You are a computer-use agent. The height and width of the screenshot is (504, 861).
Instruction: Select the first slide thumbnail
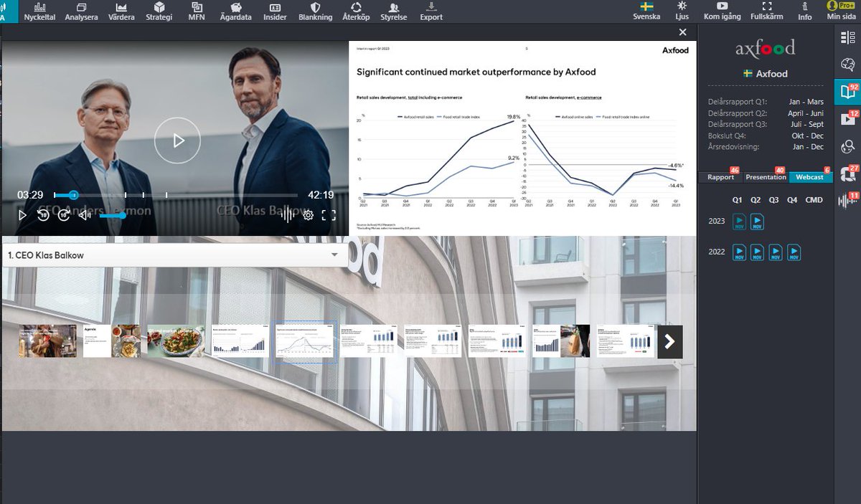(48, 341)
